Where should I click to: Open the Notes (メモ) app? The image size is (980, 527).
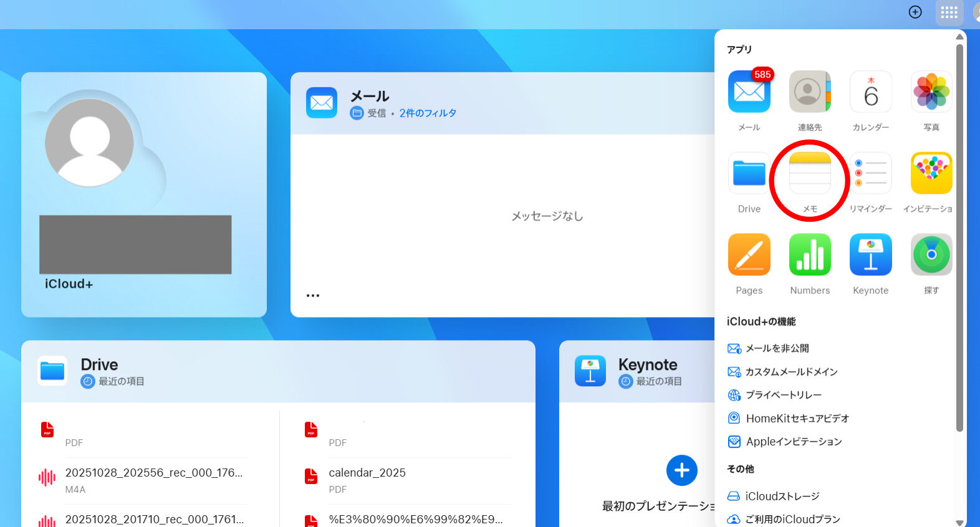[x=810, y=173]
